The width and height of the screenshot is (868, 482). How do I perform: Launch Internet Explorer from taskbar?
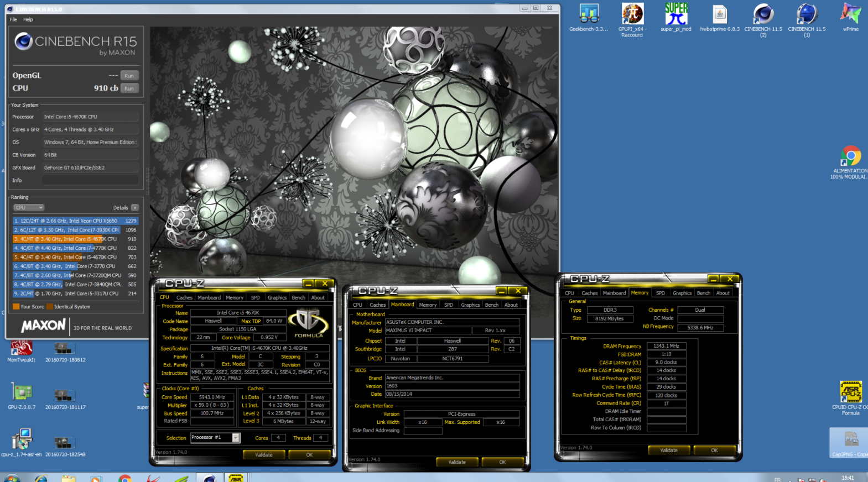coord(41,478)
